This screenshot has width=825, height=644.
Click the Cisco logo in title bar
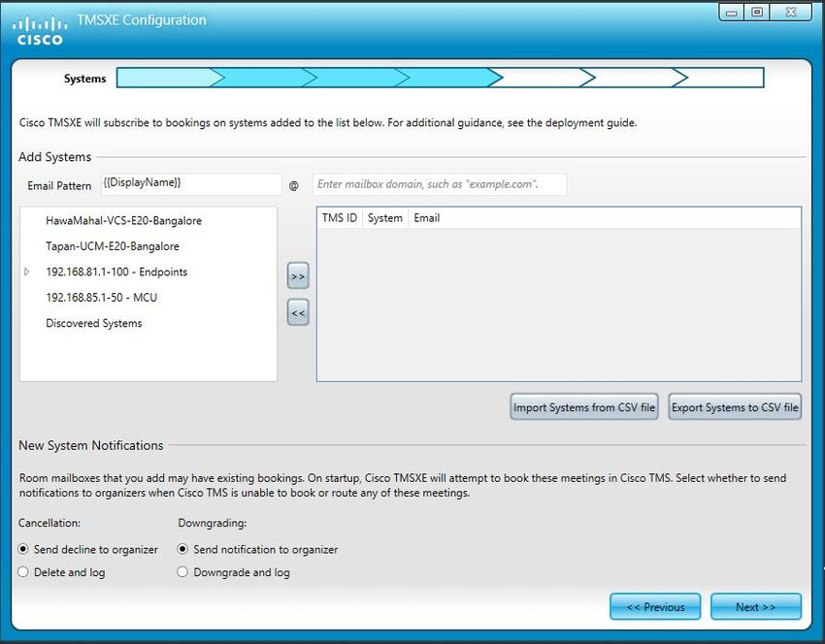pos(40,31)
